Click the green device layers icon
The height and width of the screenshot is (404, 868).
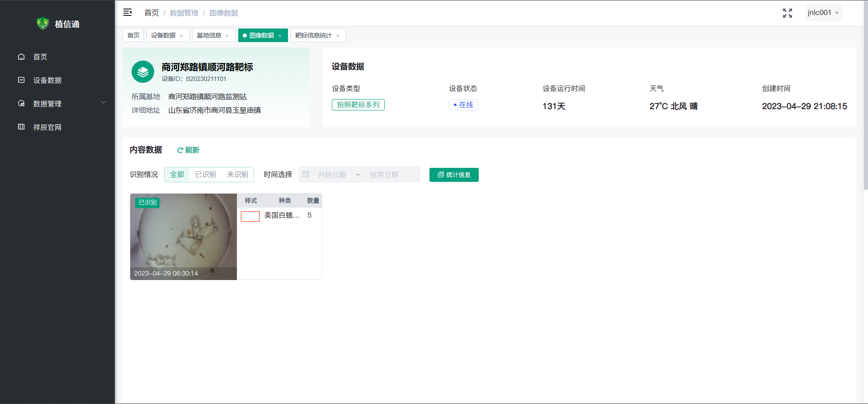pyautogui.click(x=143, y=72)
